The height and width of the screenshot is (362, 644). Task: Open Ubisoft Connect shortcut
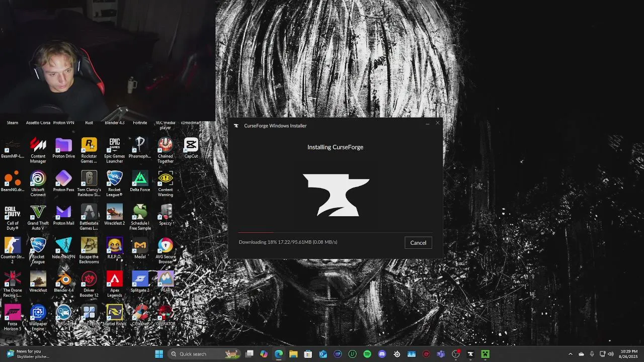[38, 184]
